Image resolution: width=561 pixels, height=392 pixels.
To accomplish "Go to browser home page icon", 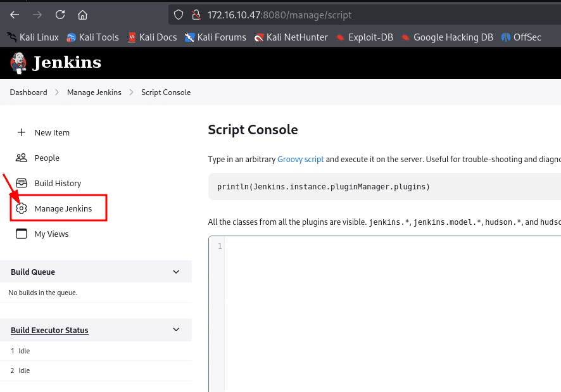I will (82, 15).
